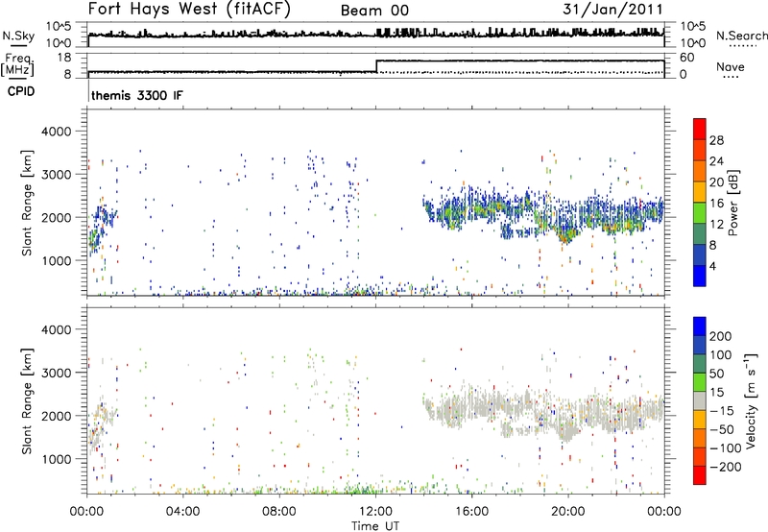Click the date '31/Jan/2011'
The height and width of the screenshot is (532, 768).
pyautogui.click(x=612, y=10)
